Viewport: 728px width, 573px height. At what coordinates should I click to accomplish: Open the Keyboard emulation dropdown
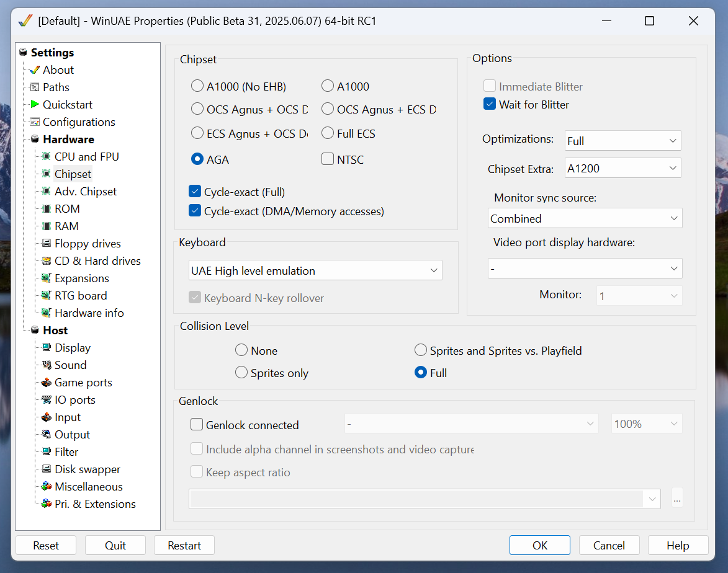tap(315, 270)
